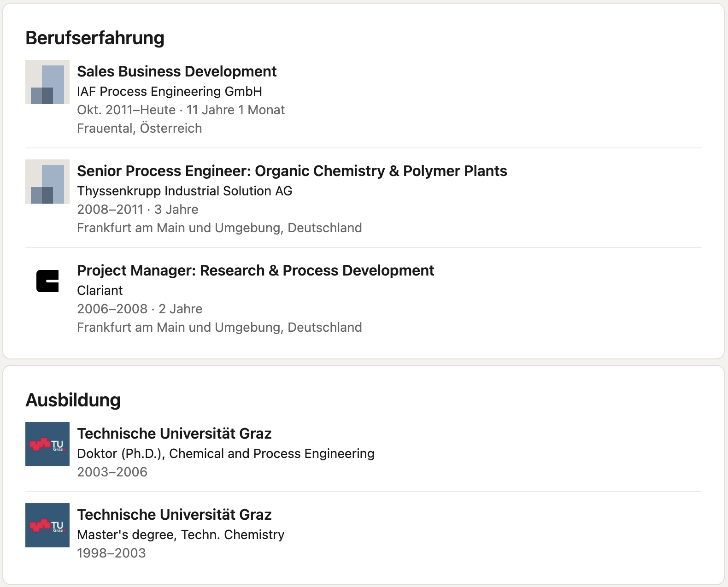Click the Thyssenkrupp Industrial Solution logo placeholder
This screenshot has width=728, height=587.
point(47,182)
